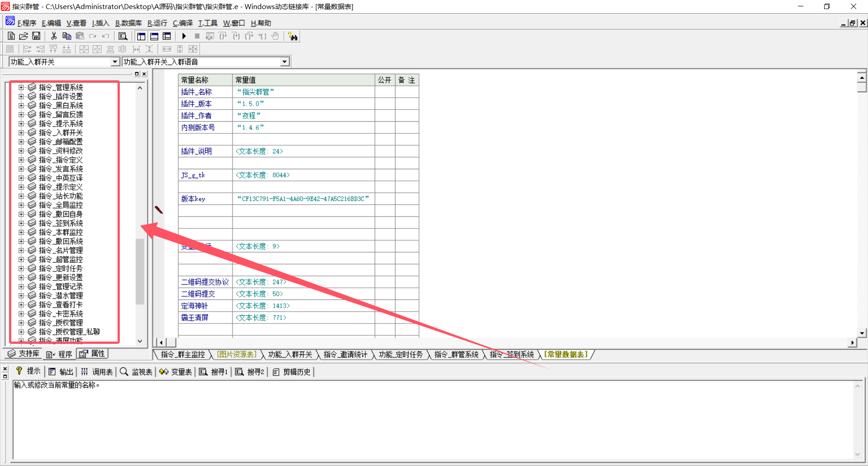Select the 插件_名称 constant name cell
This screenshot has height=466, width=868.
pos(196,92)
